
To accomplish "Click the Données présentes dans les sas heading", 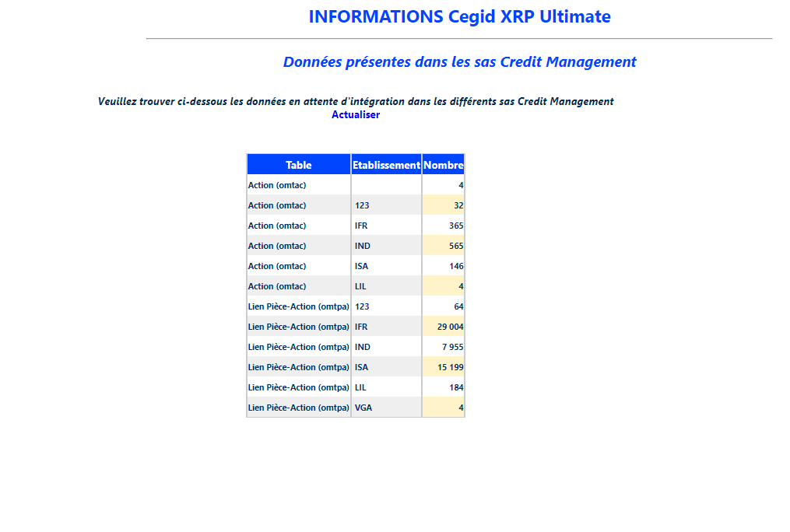I will pos(459,62).
